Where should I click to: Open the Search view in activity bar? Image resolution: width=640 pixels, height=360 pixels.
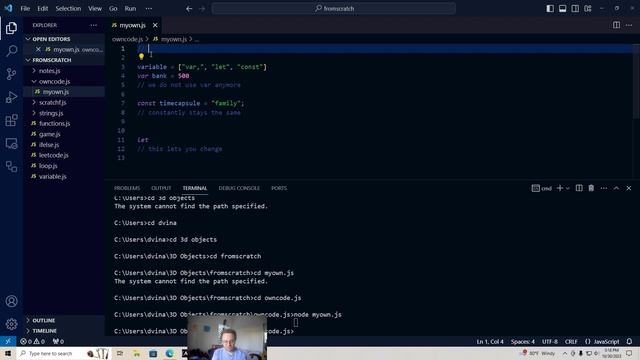pos(11,51)
